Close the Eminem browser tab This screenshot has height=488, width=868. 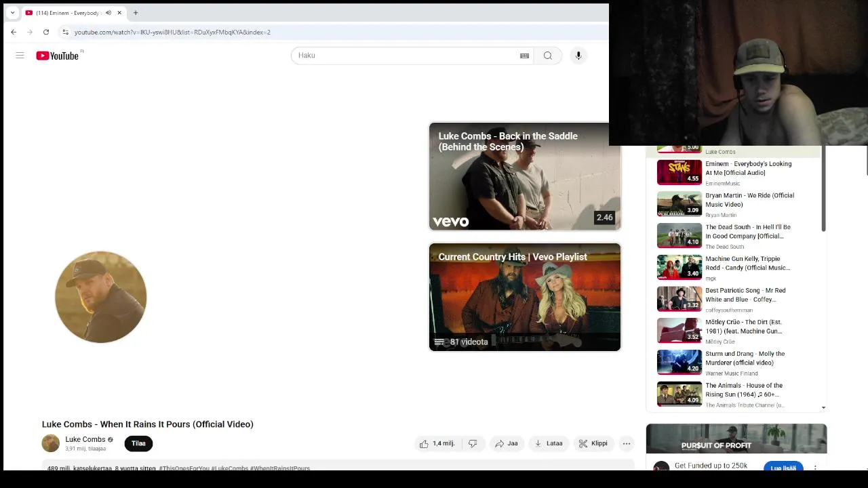(119, 13)
